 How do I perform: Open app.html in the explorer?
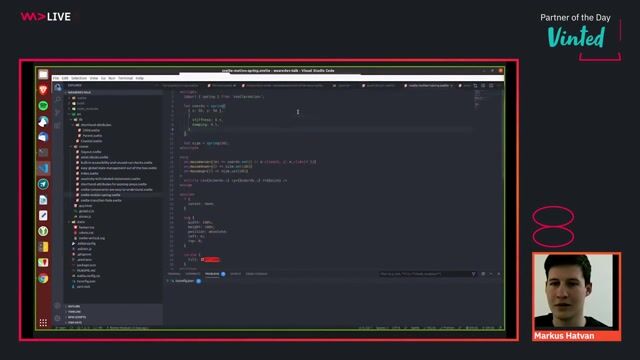tap(85, 206)
